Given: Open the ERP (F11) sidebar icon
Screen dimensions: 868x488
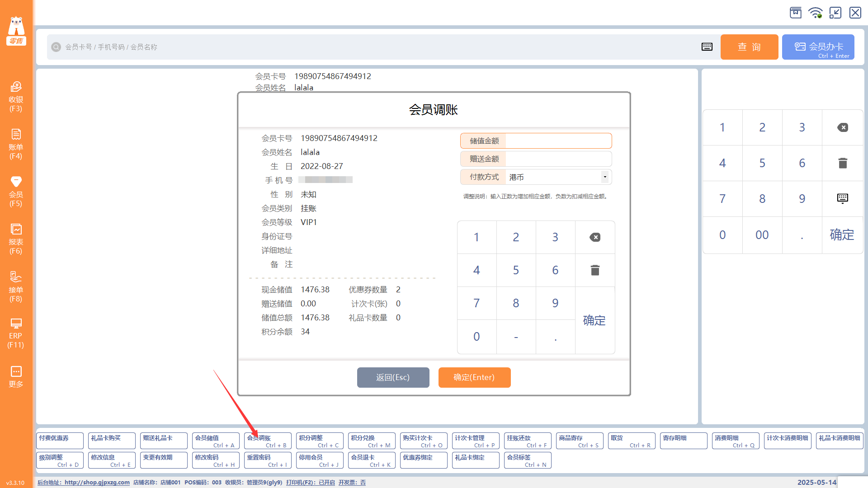Looking at the screenshot, I should point(16,333).
